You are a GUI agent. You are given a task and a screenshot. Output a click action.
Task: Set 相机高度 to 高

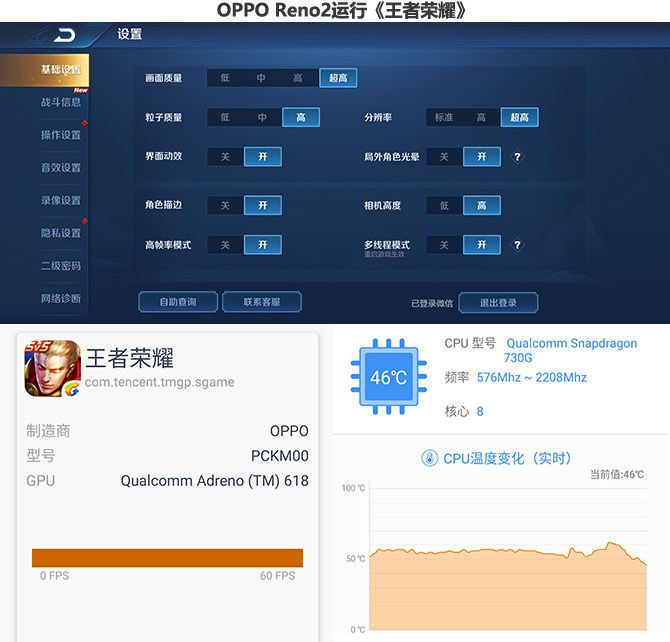point(482,206)
